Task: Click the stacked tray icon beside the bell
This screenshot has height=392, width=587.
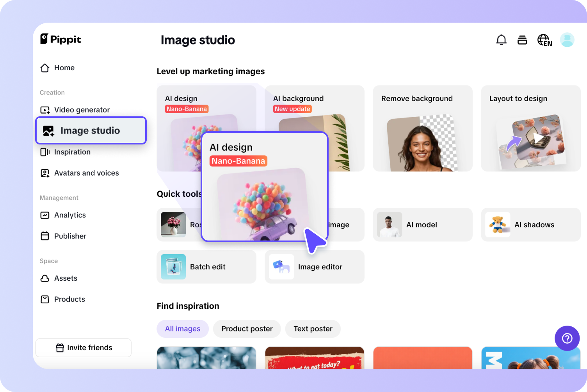Action: coord(522,39)
